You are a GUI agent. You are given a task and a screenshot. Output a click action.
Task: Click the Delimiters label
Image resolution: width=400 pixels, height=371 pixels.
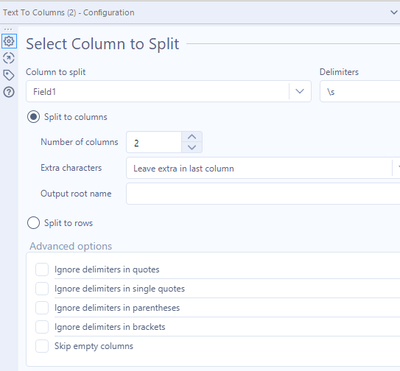tap(339, 72)
